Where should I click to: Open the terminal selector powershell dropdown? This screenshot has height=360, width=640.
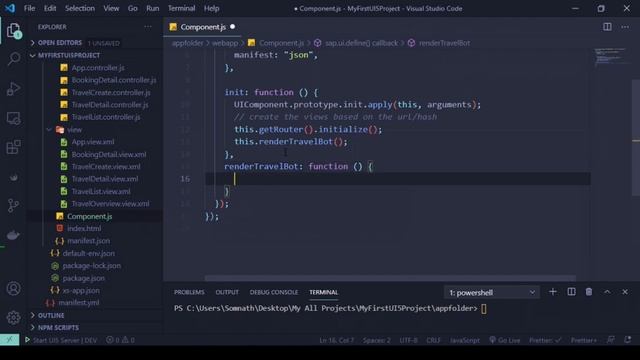pyautogui.click(x=491, y=292)
